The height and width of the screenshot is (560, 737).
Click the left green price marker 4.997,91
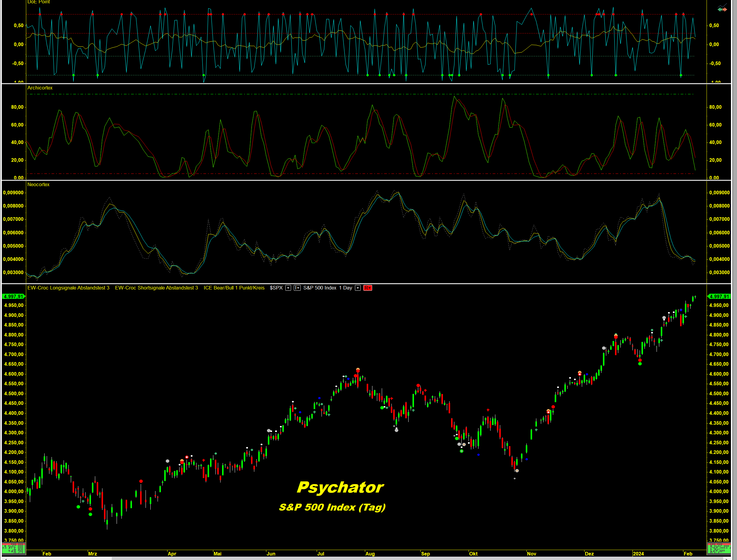(13, 296)
